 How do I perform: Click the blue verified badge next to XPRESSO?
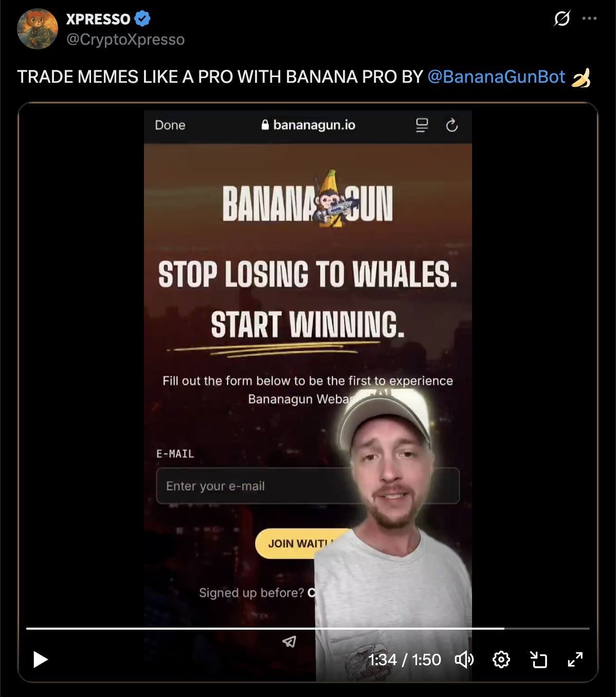(x=142, y=19)
